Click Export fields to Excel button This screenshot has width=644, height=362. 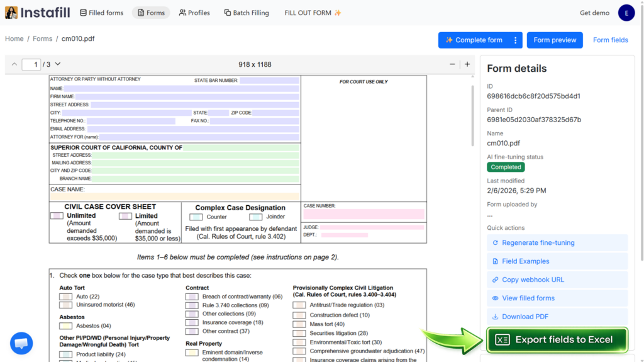[x=557, y=340]
